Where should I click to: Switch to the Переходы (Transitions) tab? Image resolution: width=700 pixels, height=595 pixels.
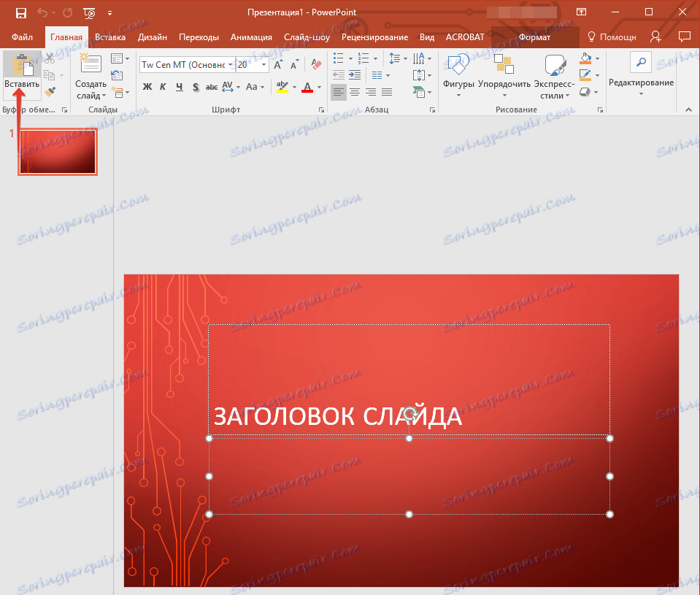click(199, 37)
